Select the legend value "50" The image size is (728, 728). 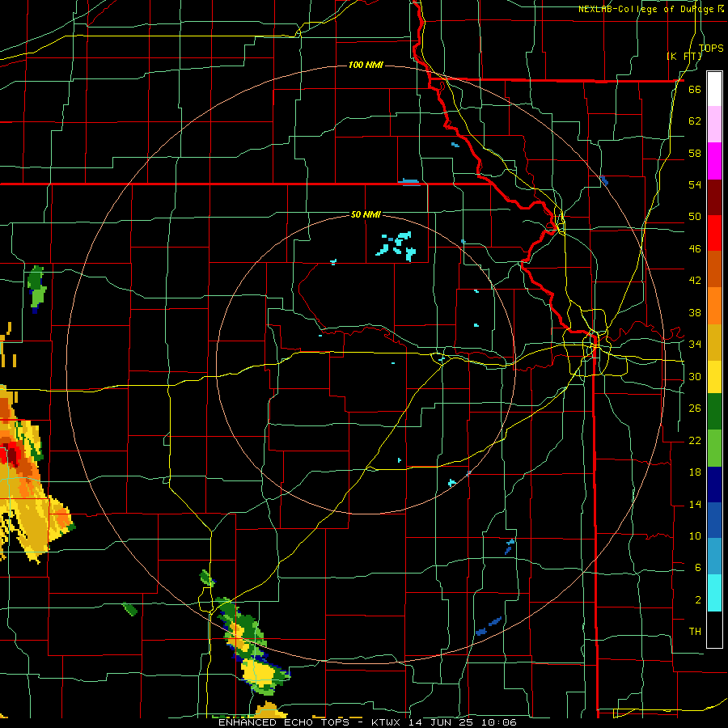(x=695, y=216)
